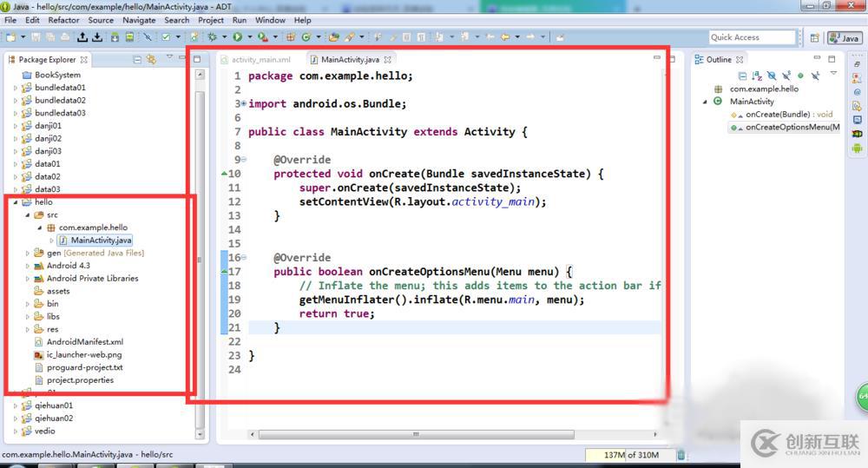
Task: Click the Android robot icon in right trim
Action: 857,148
